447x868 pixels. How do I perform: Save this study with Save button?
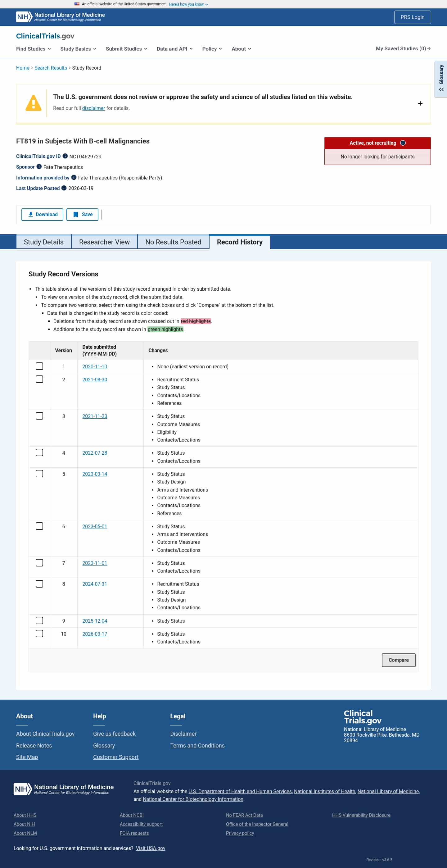[82, 214]
